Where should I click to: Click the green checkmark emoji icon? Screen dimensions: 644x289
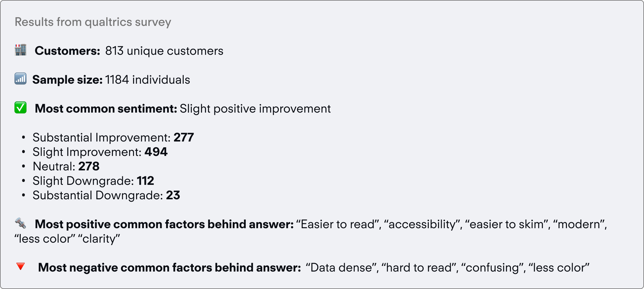(20, 108)
